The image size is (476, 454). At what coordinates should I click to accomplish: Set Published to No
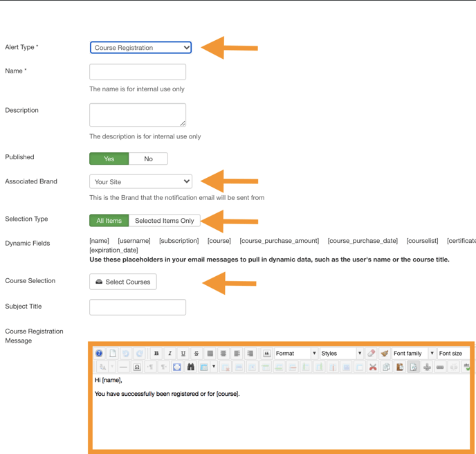point(148,158)
